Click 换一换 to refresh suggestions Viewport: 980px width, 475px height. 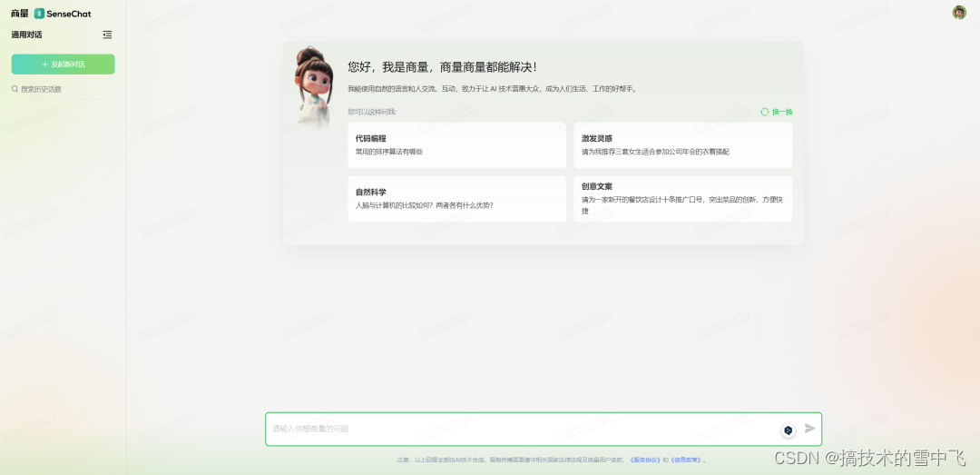coord(782,112)
